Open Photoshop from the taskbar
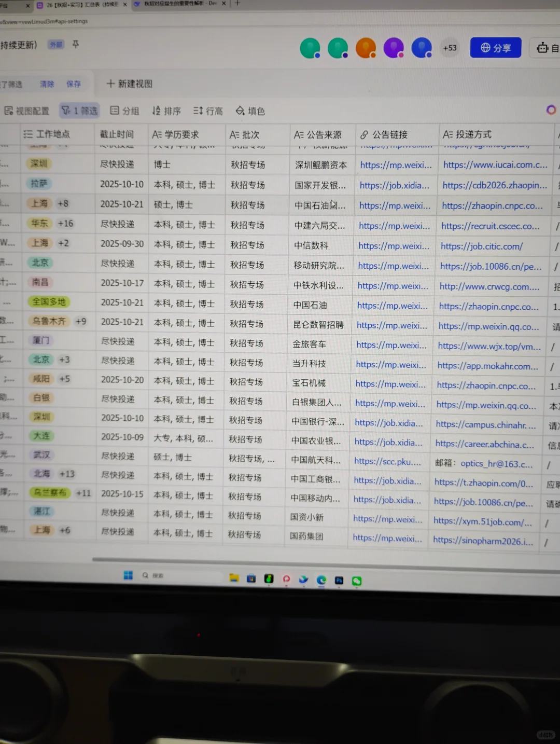 click(x=339, y=581)
